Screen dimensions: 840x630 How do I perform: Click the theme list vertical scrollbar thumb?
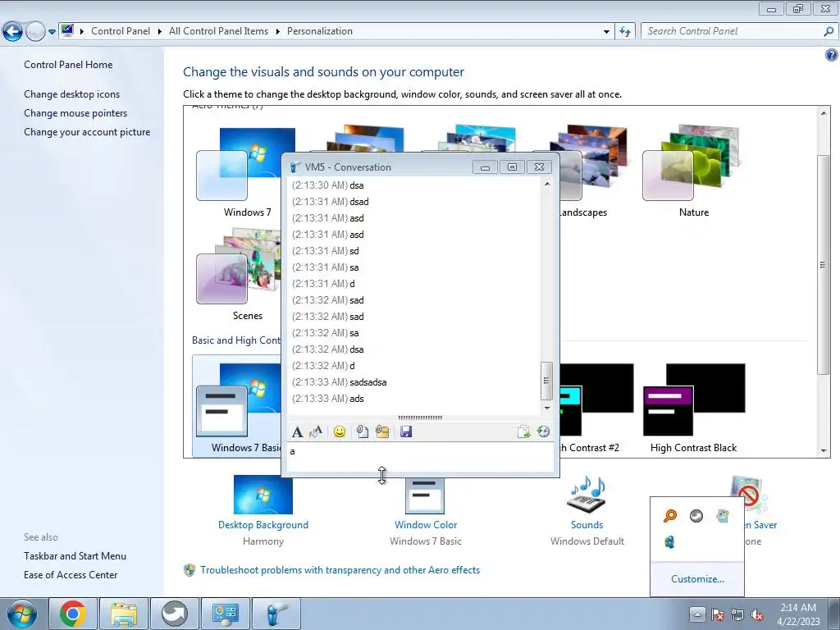(x=824, y=265)
